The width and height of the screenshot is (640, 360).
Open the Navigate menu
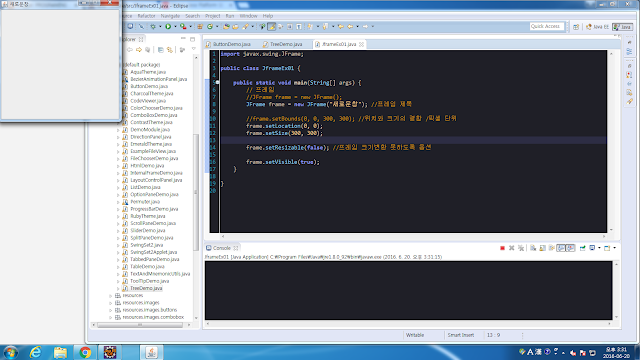coord(170,16)
